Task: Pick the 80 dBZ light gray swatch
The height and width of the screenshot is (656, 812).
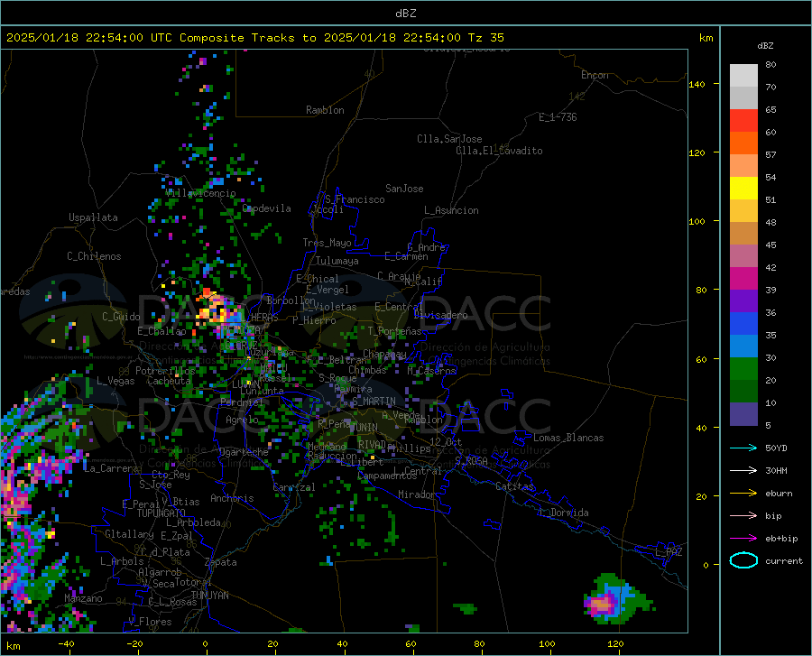Action: tap(743, 76)
